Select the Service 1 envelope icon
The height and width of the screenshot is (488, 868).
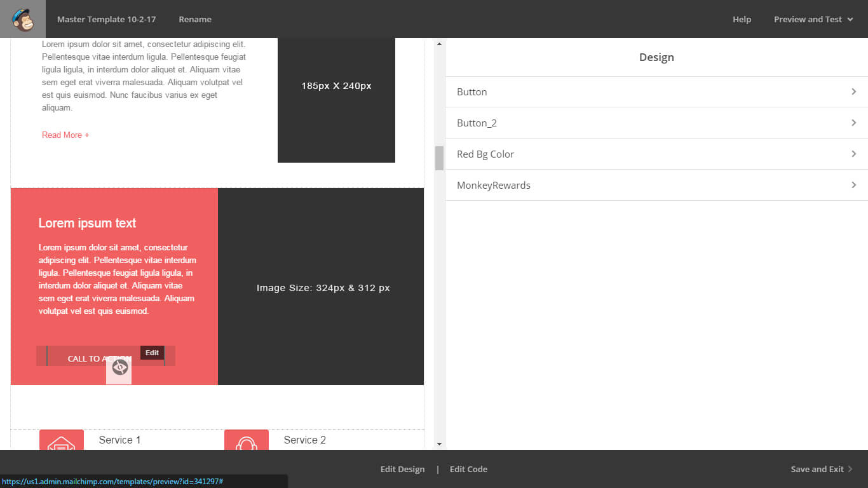(62, 440)
